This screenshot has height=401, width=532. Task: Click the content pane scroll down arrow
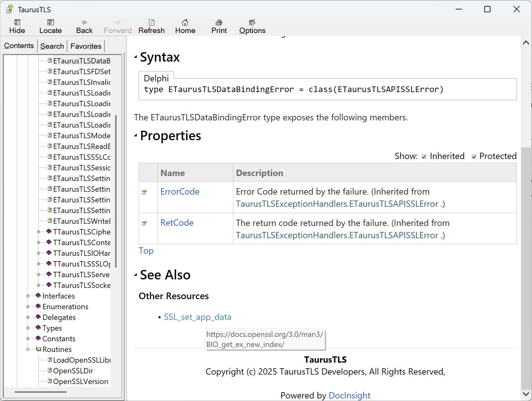click(526, 393)
